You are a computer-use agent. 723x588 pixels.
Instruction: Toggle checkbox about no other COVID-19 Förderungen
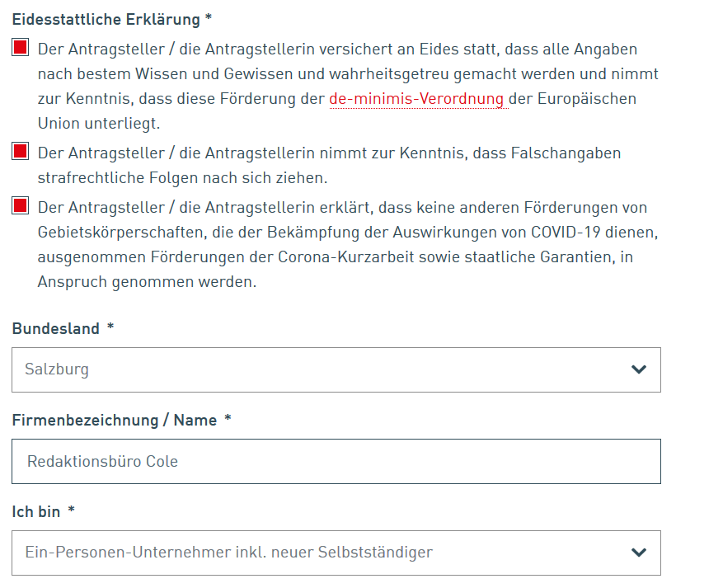pos(21,205)
